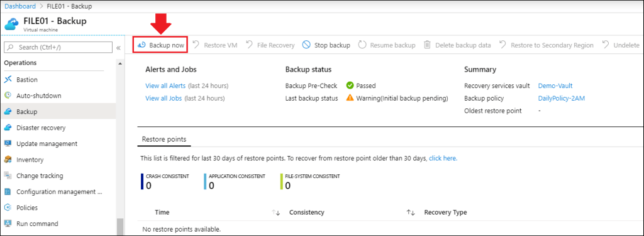Click 'No restore points available.' text
Screen dimensions: 644x236
tap(182, 229)
